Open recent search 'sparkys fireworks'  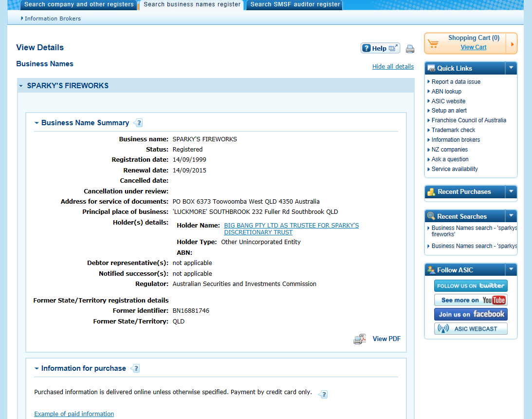[474, 231]
